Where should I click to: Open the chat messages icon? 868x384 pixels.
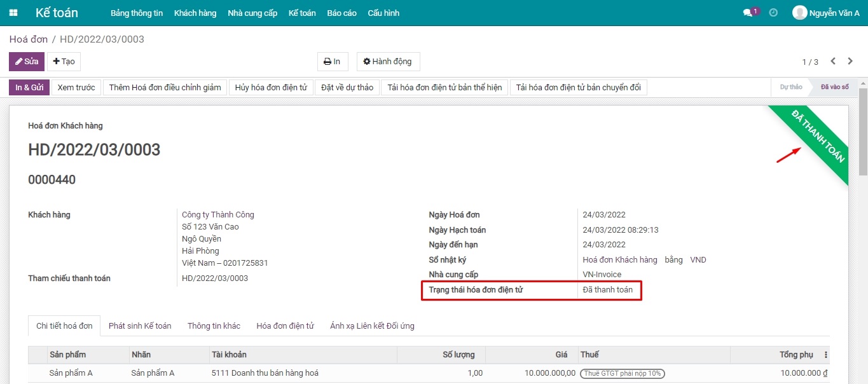[748, 13]
